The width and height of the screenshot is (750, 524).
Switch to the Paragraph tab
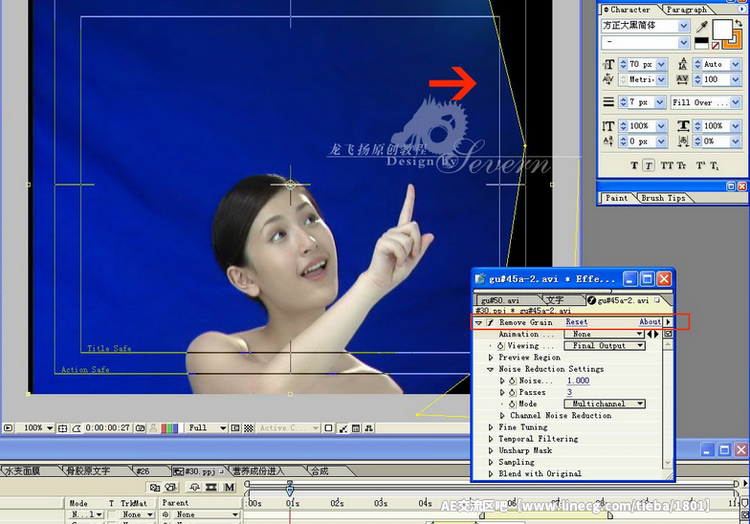click(686, 9)
